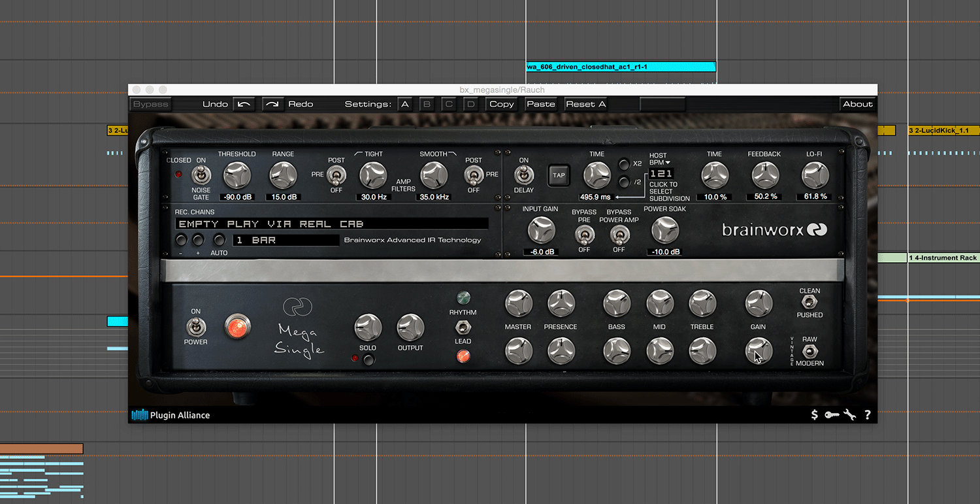Toggle the BYPASS POWER AMP switch
980x504 pixels.
(x=619, y=235)
